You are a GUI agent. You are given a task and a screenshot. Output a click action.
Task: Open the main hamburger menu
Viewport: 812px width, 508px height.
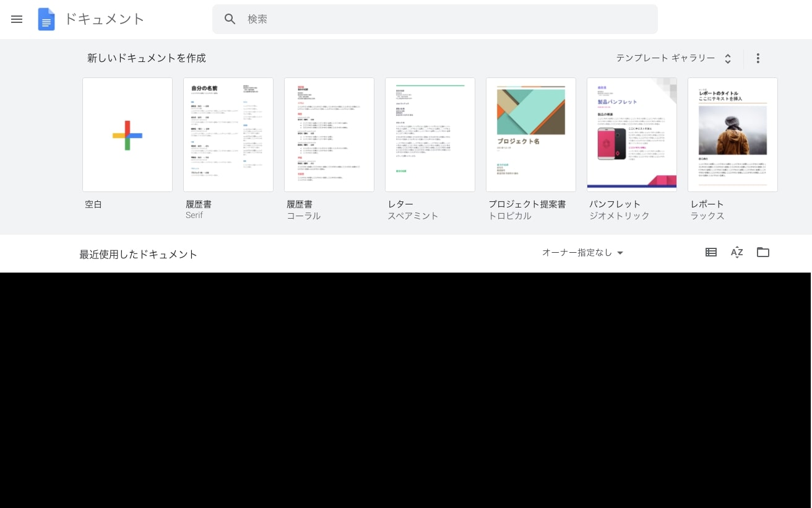[x=17, y=19]
